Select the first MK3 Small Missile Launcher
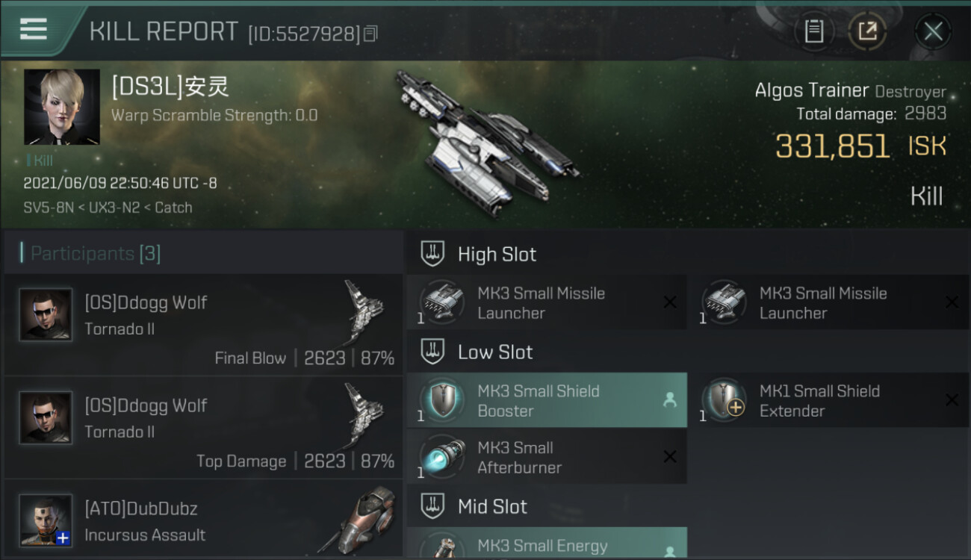Screen dimensions: 971x560 click(x=547, y=302)
